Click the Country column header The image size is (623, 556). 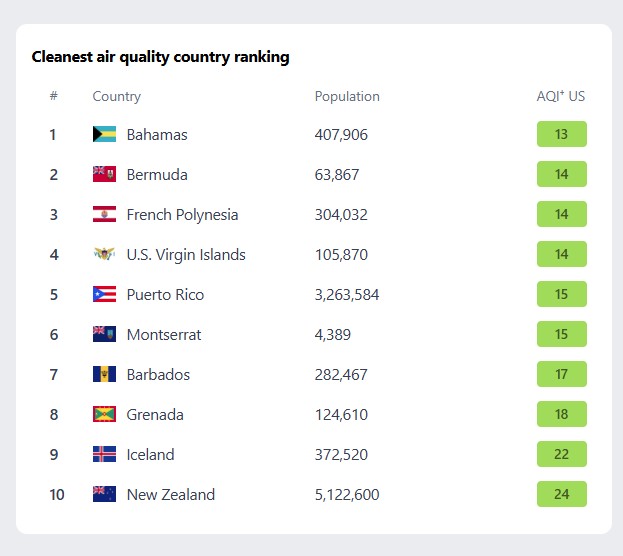(x=117, y=97)
